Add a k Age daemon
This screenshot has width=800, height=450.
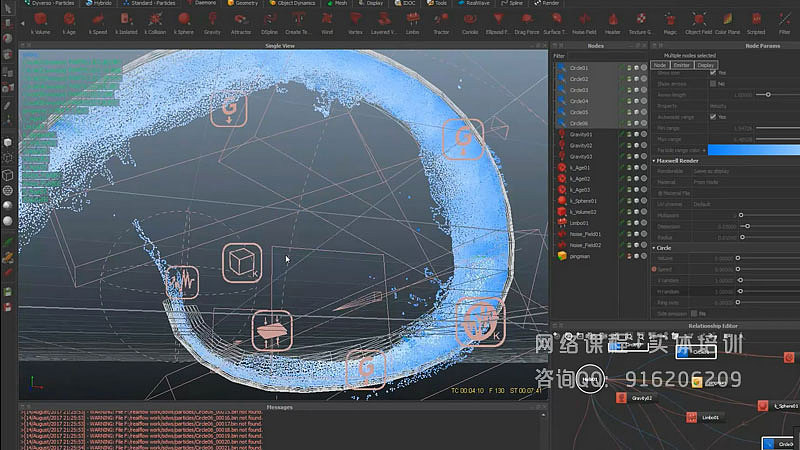pyautogui.click(x=69, y=23)
